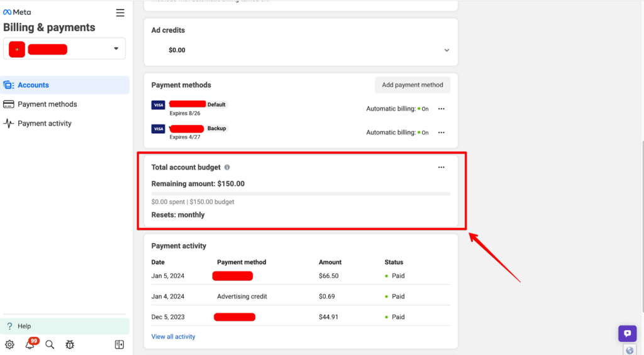
Task: Click the View all activity link
Action: pyautogui.click(x=173, y=337)
